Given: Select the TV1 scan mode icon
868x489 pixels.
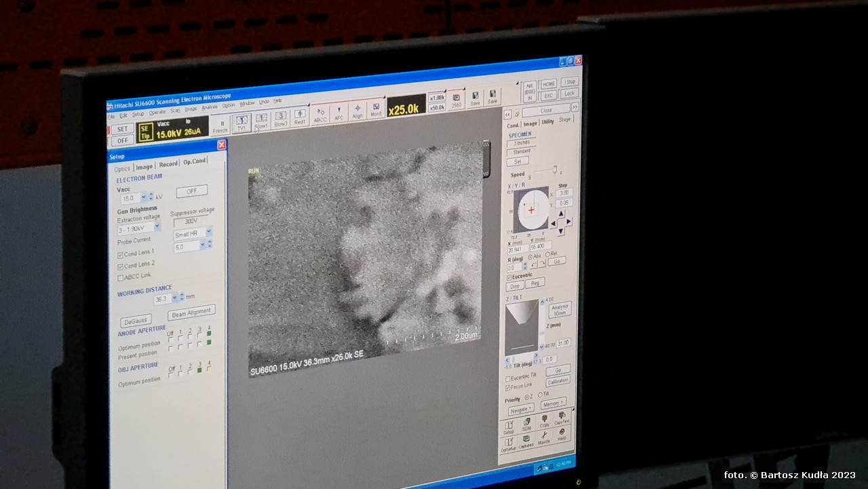Looking at the screenshot, I should point(241,123).
